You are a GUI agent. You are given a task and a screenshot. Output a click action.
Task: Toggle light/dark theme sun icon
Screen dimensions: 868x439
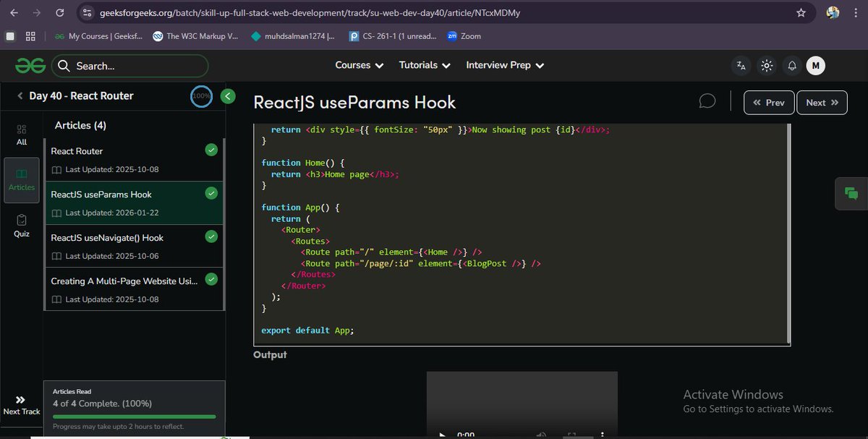point(767,66)
